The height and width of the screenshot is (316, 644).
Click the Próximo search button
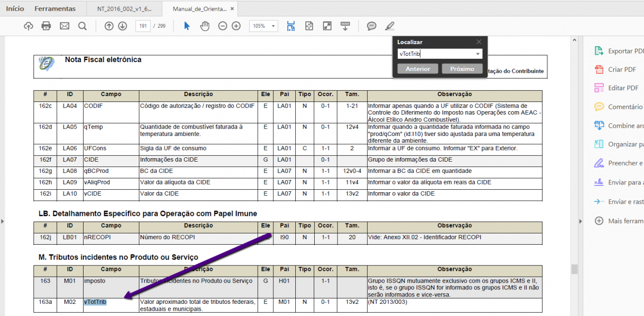[x=462, y=69]
